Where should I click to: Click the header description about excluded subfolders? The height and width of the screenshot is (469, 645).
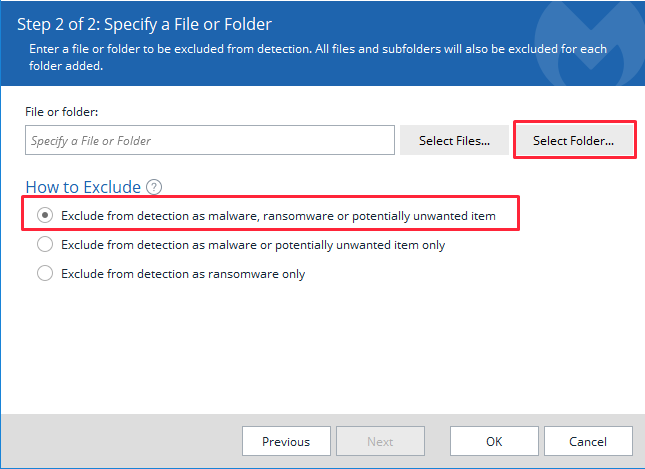point(318,57)
